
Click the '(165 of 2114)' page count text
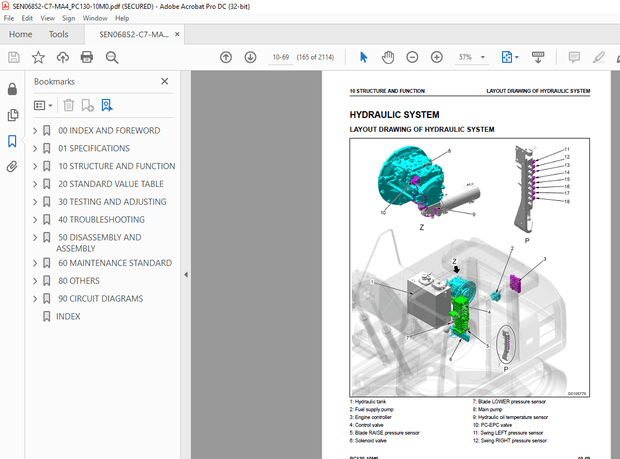[x=315, y=57]
